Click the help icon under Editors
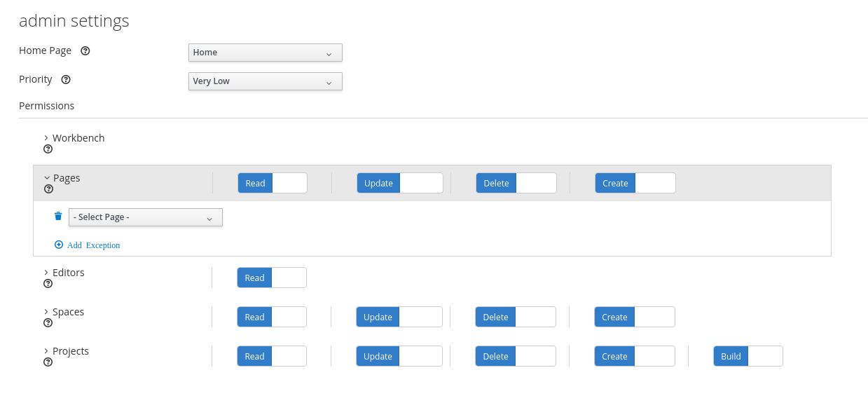 (x=48, y=284)
